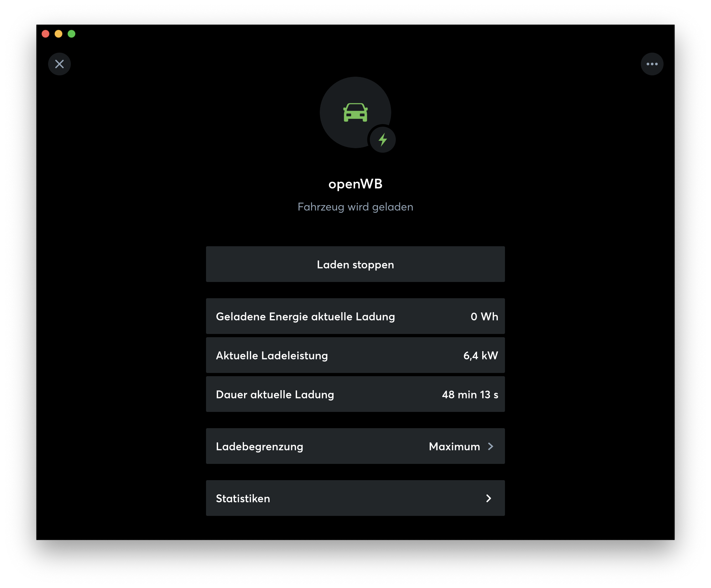Click the Maximum value label

click(454, 446)
